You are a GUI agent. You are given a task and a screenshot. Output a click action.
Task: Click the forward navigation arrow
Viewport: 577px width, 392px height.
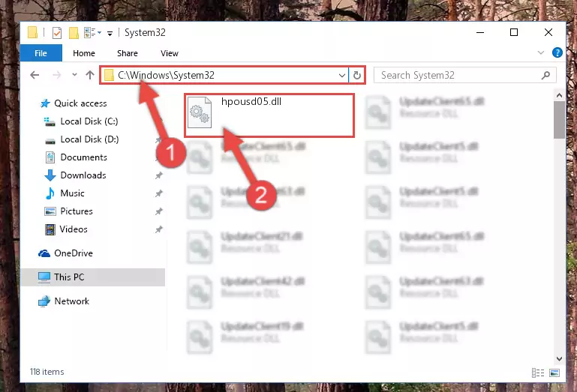tap(57, 75)
